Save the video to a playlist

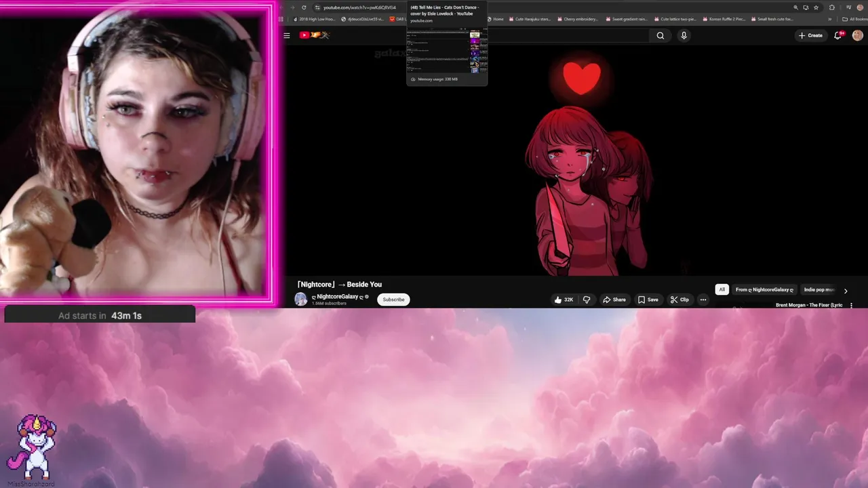[648, 300]
